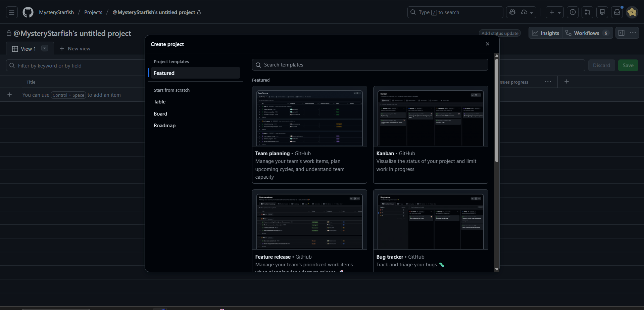The height and width of the screenshot is (310, 644).
Task: Click the Search templates field
Action: click(x=370, y=65)
